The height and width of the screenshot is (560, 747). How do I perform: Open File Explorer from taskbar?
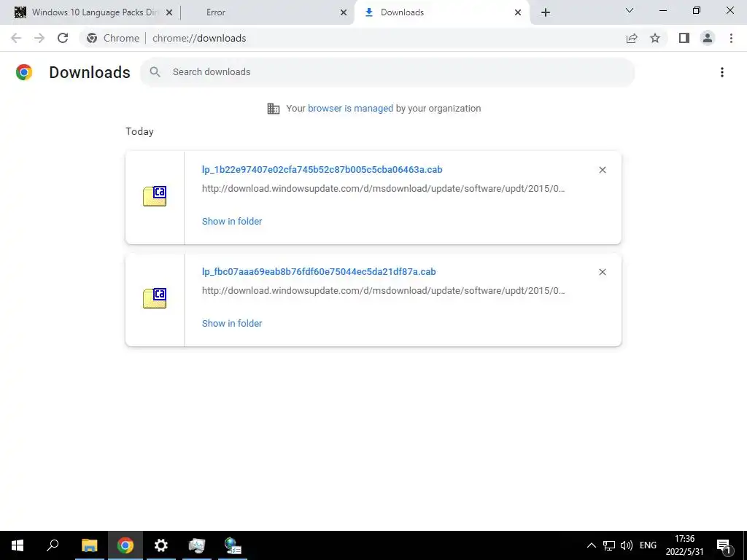pos(89,545)
